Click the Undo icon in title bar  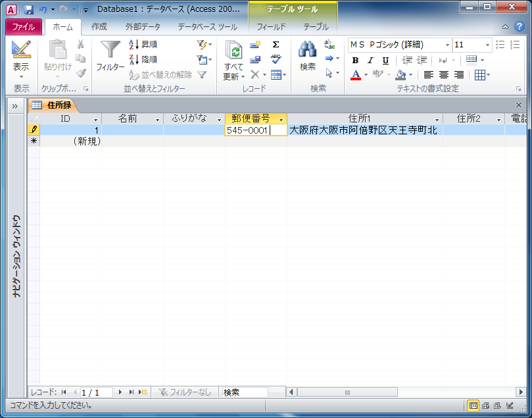(43, 9)
